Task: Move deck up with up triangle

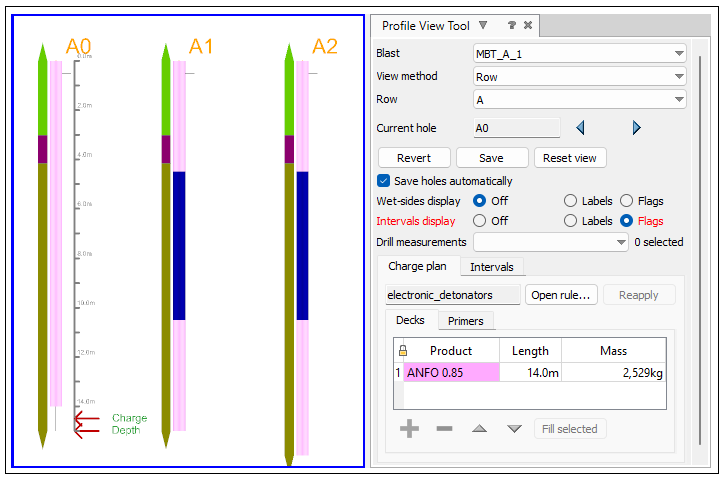Action: tap(479, 429)
